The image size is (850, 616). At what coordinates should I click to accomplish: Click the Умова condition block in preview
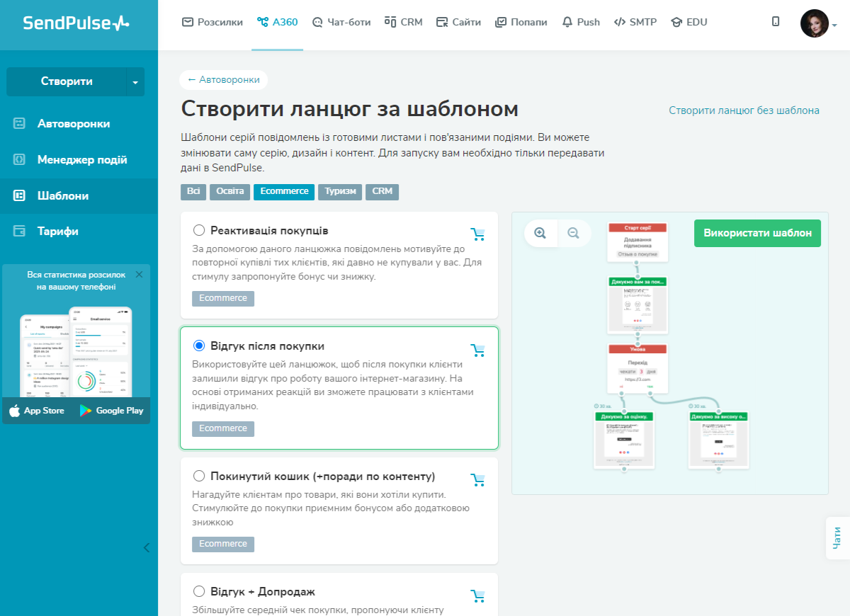tap(637, 368)
